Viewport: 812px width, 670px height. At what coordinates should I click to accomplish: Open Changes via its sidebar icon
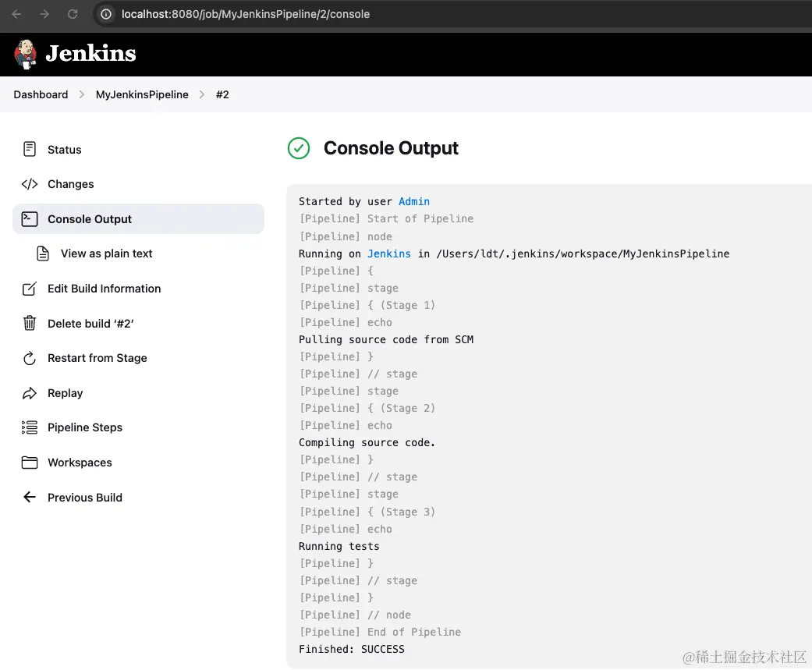click(x=29, y=184)
